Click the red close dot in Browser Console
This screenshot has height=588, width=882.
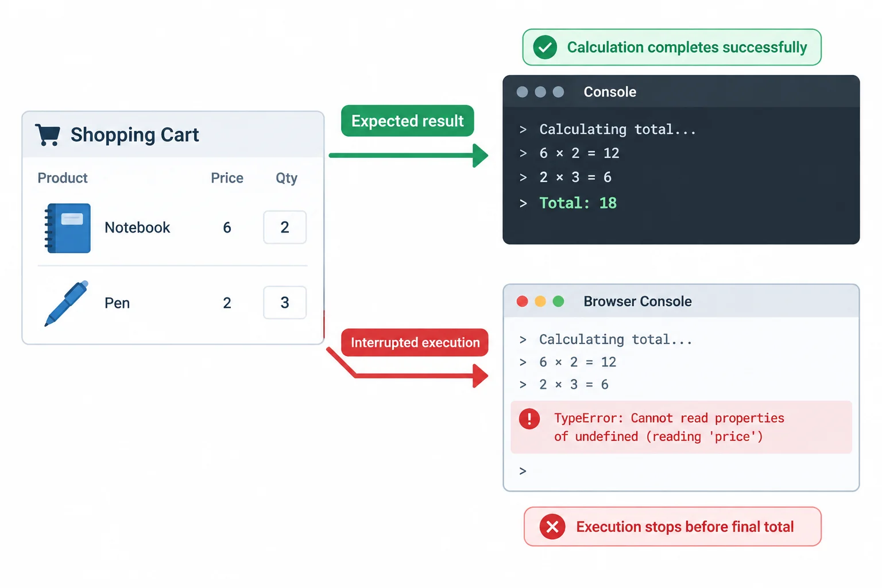(522, 301)
